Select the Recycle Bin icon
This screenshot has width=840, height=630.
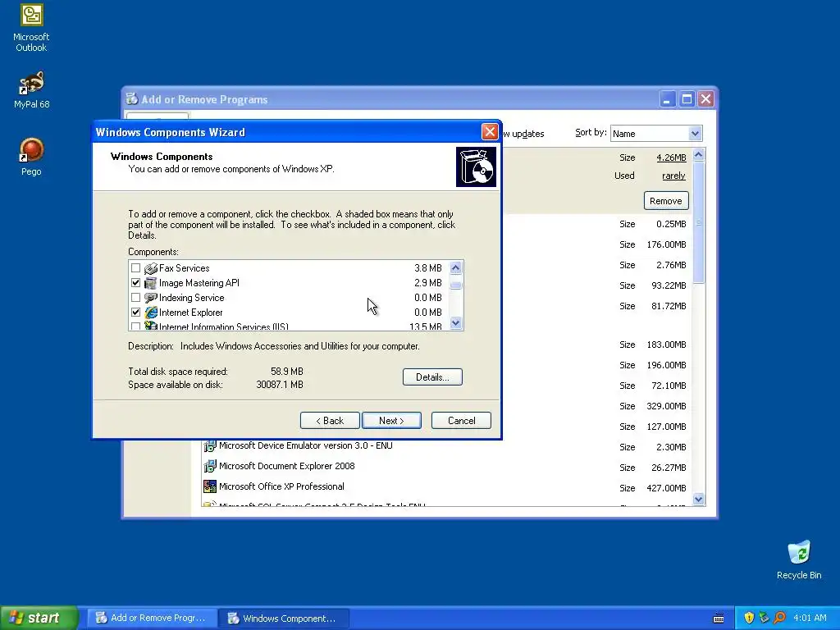click(799, 560)
